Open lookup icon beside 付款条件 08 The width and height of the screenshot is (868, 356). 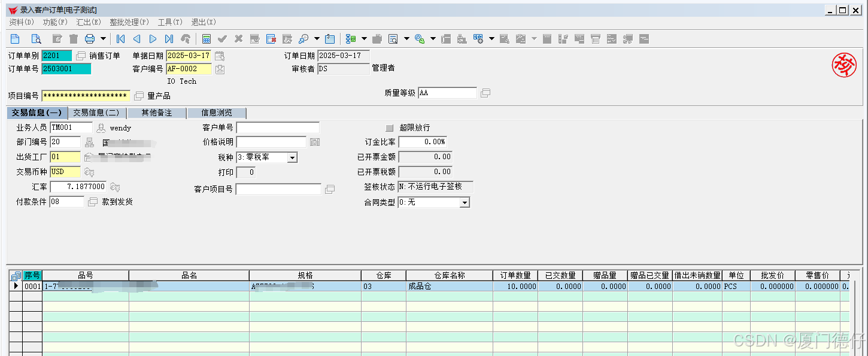(92, 202)
